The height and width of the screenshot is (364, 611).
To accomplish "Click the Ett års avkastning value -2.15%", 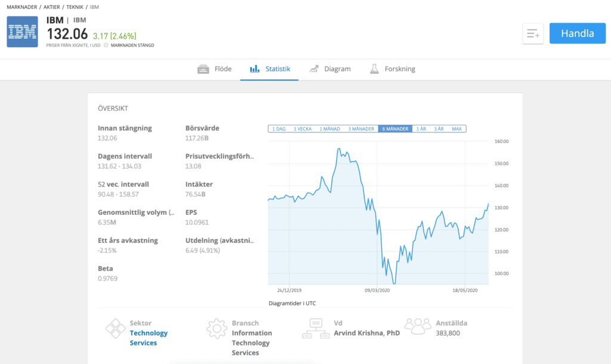I will point(107,250).
